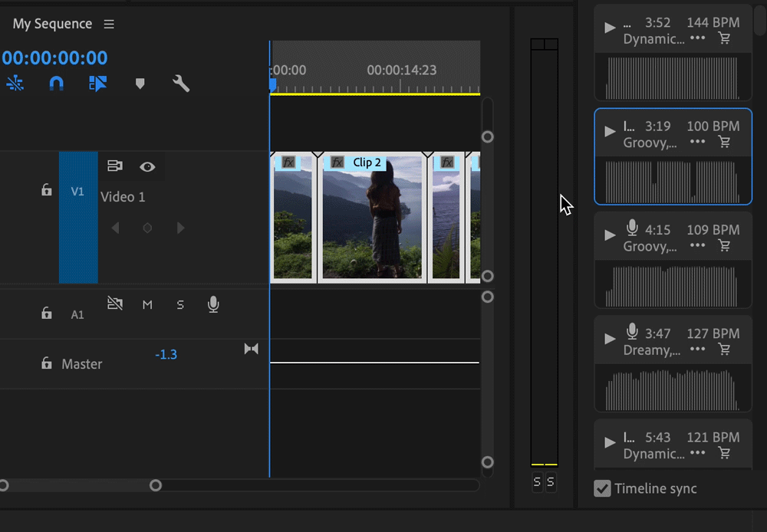Add the 144 BPM track to cart
This screenshot has height=532, width=767.
pos(724,38)
